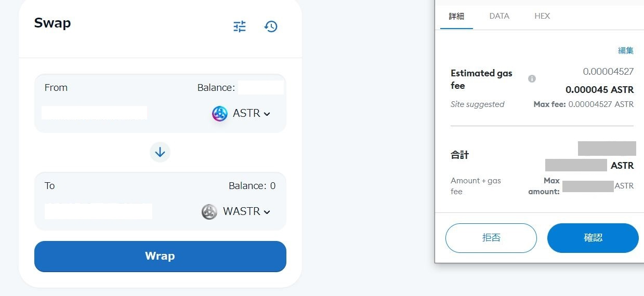Open transaction history clock icon
Image resolution: width=644 pixels, height=296 pixels.
point(271,26)
